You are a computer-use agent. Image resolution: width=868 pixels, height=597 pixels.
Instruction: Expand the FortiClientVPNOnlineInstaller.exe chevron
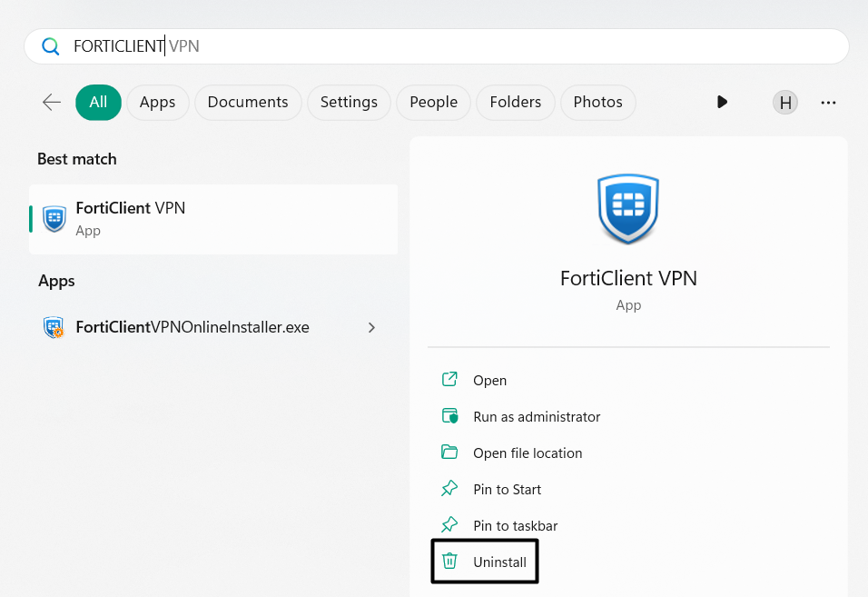pos(371,327)
